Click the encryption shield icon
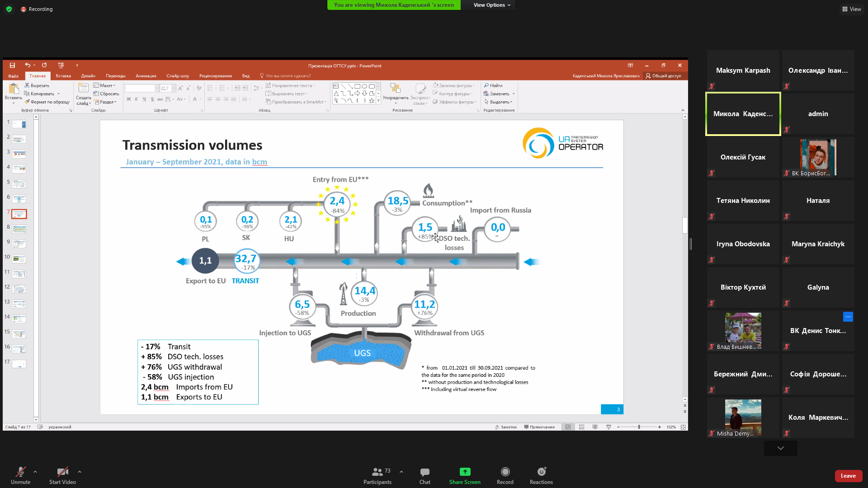This screenshot has width=868, height=488. 9,9
